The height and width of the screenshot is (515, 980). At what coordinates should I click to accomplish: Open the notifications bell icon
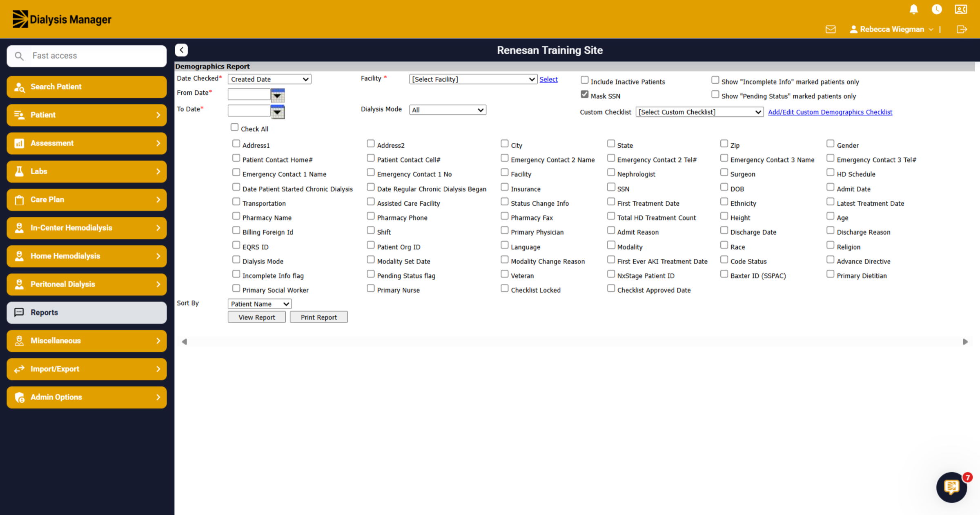(913, 9)
